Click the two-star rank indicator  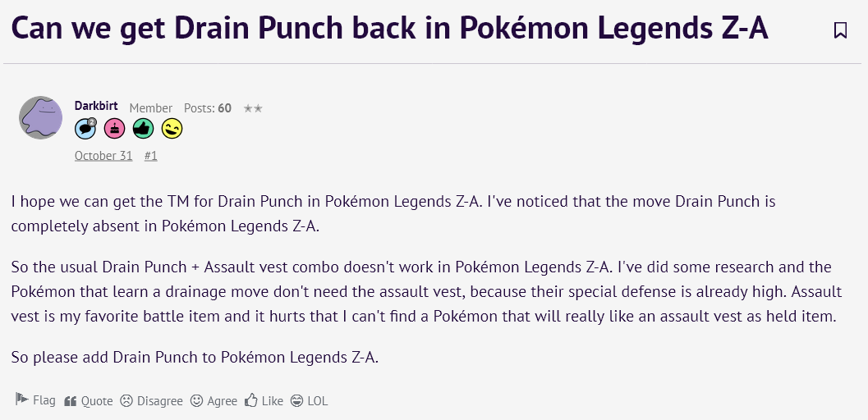pyautogui.click(x=253, y=108)
